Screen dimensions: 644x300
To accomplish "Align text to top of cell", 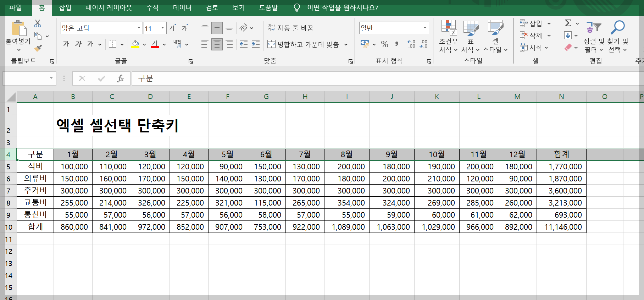I will coord(205,28).
